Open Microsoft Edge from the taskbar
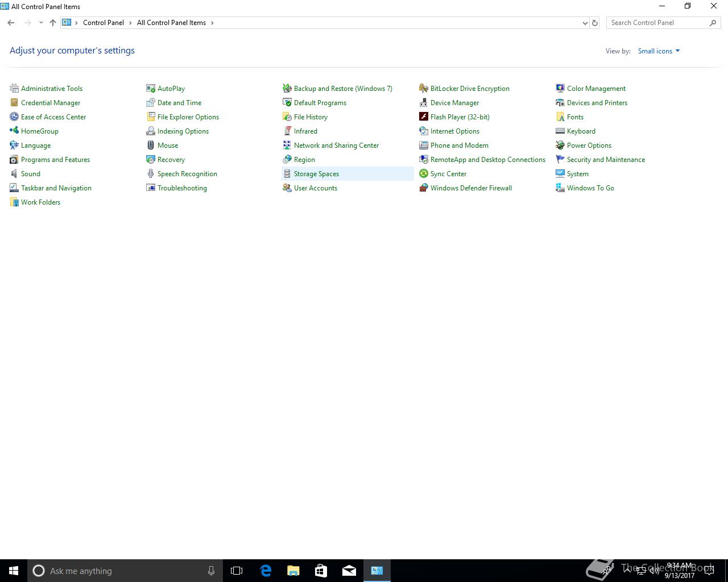 click(x=266, y=571)
